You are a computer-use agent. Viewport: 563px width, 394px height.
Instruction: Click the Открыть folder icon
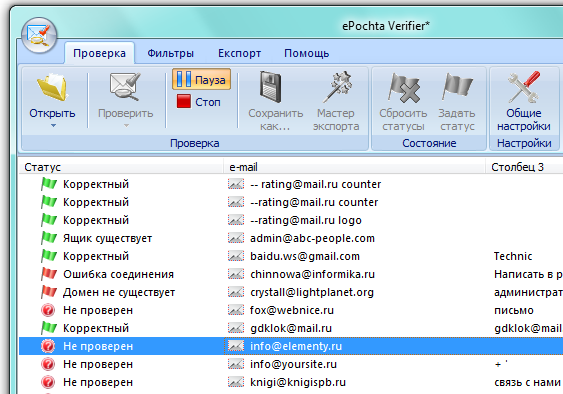52,87
